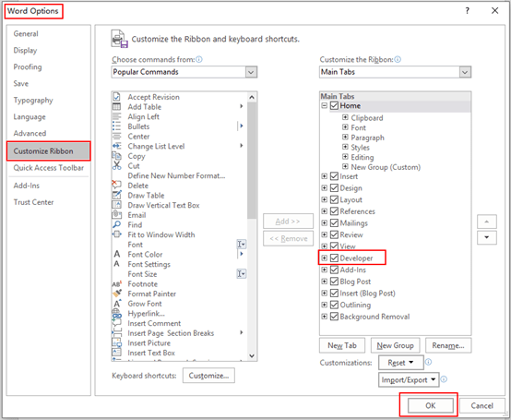Select the Insert Picture icon
511x420 pixels.
coord(116,342)
